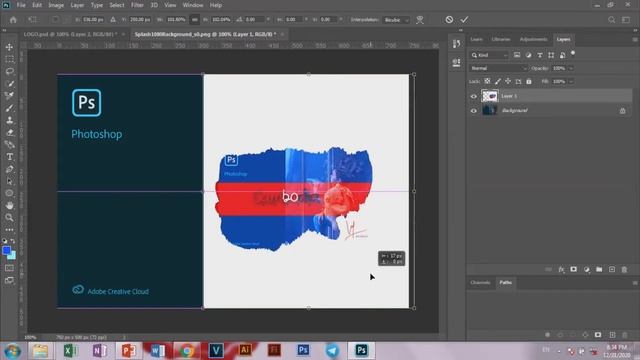Toggle maintain aspect ratio link in options bar
The image size is (640, 360).
tap(195, 20)
